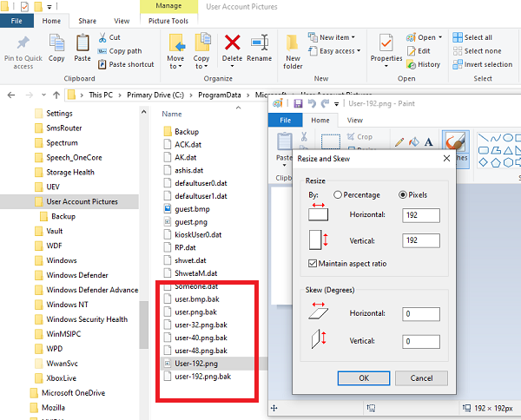Click the Up one level arrow
Image resolution: width=521 pixels, height=420 pixels.
[56, 95]
